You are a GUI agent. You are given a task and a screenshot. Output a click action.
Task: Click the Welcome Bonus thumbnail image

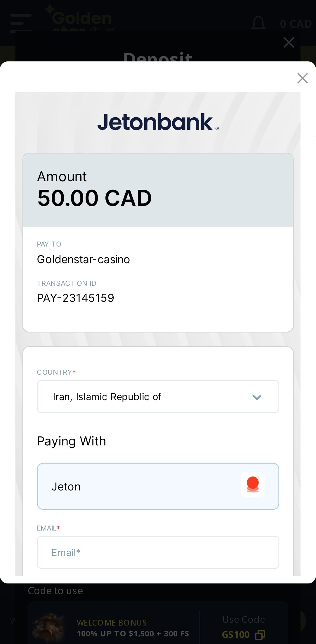(x=48, y=627)
